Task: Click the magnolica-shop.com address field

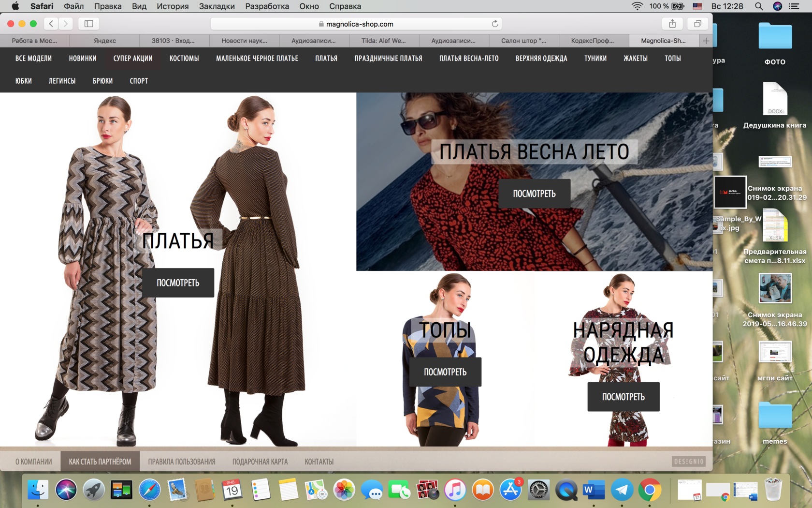Action: [x=356, y=24]
